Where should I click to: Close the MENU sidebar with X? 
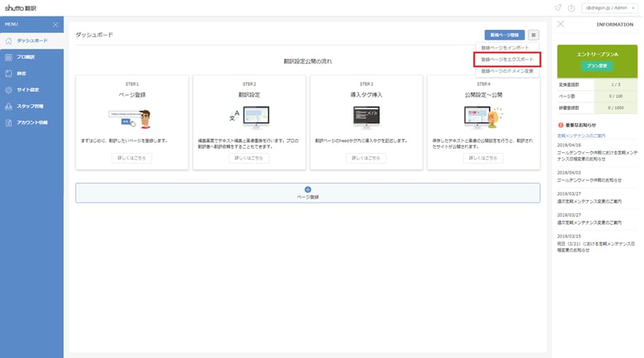55,25
